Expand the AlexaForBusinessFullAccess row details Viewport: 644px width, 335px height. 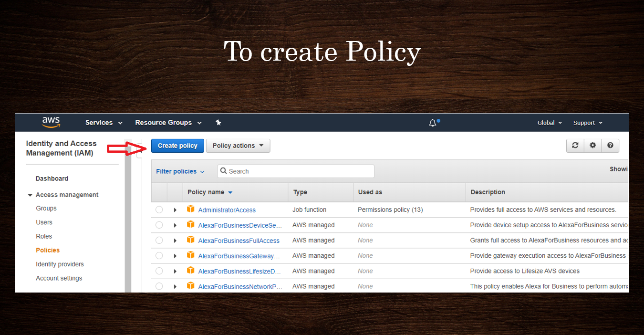pyautogui.click(x=175, y=241)
